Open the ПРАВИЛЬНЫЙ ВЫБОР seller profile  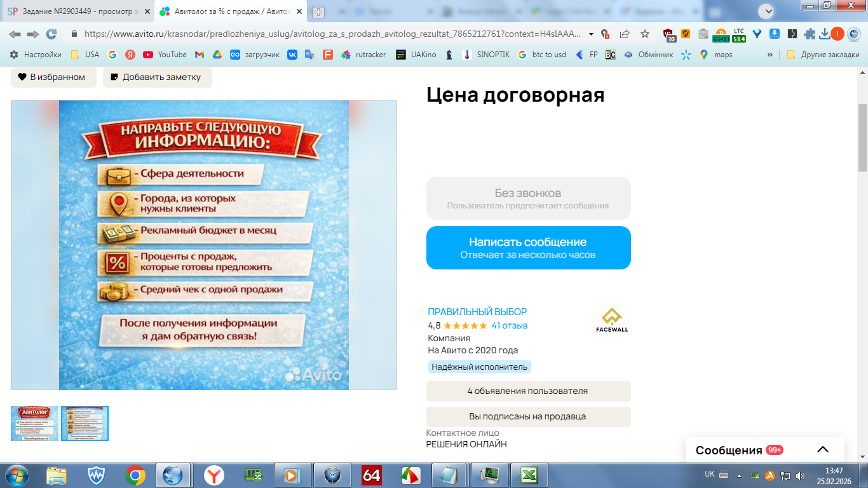point(477,312)
